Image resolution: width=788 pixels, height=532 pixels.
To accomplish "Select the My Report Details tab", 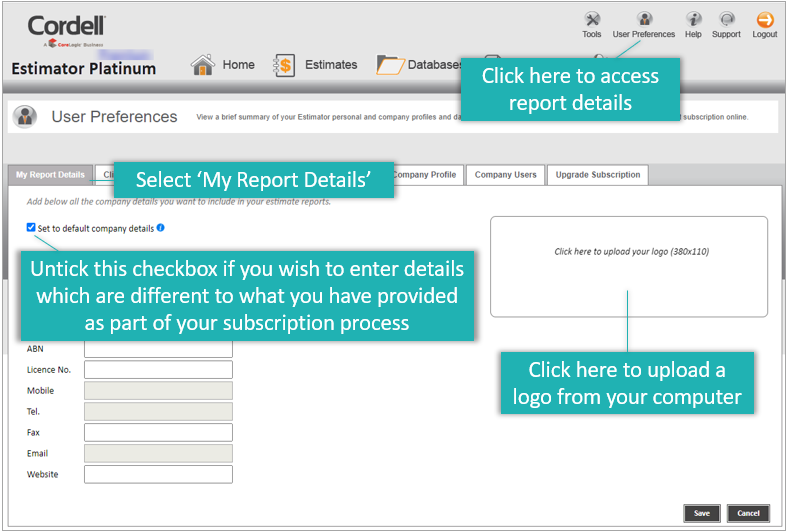I will tap(50, 175).
